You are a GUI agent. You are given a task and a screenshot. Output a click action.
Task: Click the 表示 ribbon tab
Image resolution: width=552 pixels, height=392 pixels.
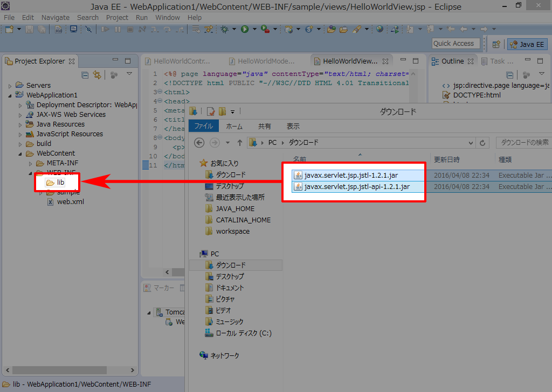point(293,126)
